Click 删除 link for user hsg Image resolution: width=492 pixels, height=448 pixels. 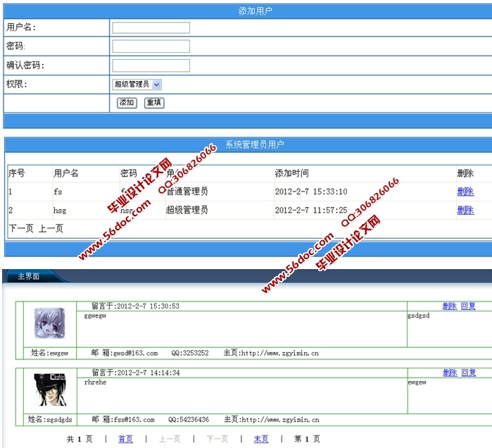[x=465, y=210]
